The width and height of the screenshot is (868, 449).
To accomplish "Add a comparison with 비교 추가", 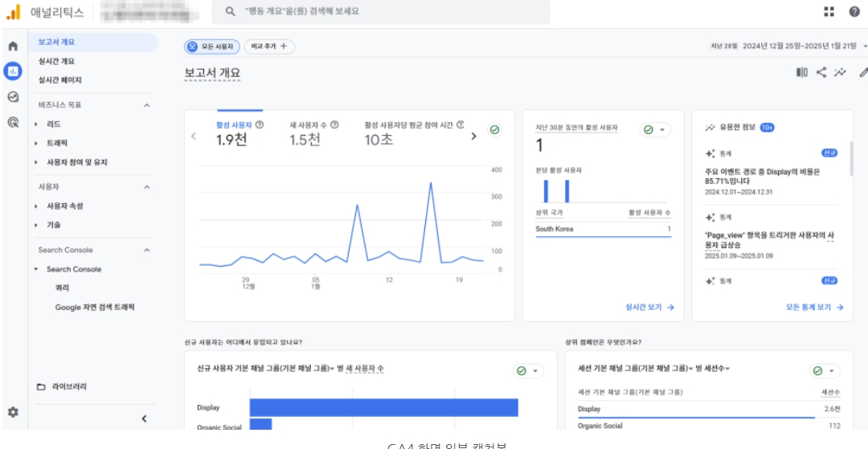I will tap(269, 47).
